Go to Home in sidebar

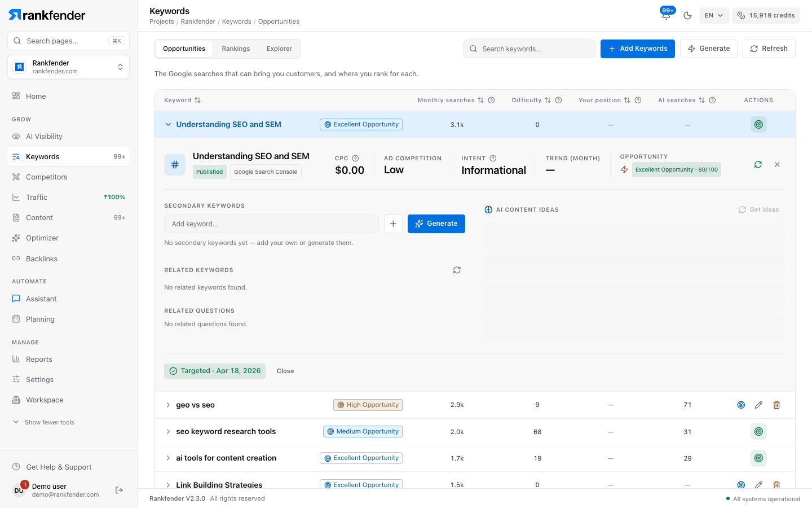pos(68,96)
